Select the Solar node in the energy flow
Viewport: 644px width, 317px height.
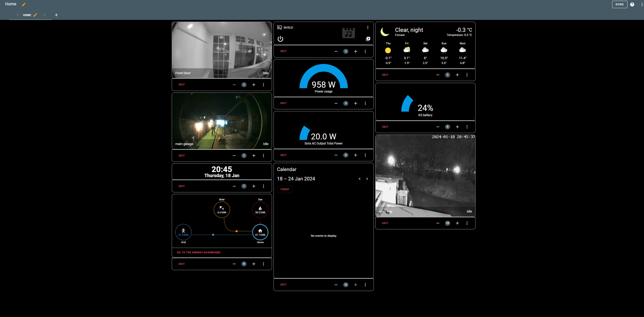click(222, 209)
